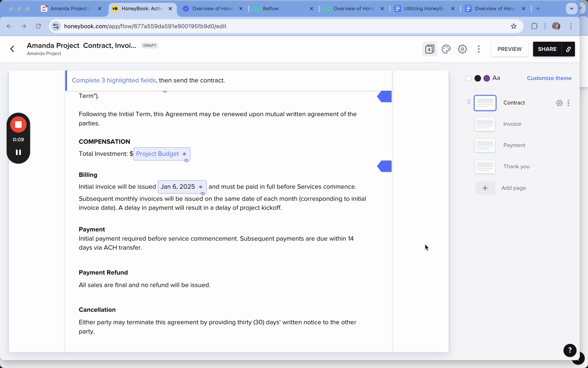Open the pages count icon
This screenshot has height=368, width=588.
click(430, 49)
